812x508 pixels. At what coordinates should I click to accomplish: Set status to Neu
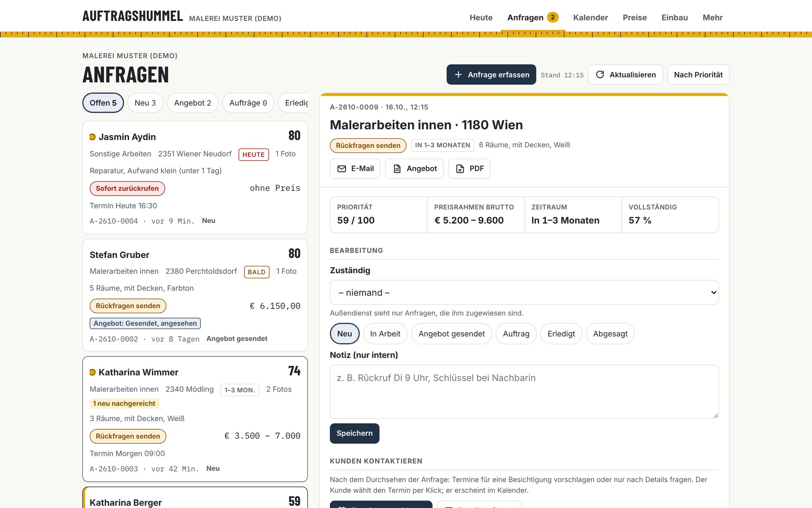(345, 334)
